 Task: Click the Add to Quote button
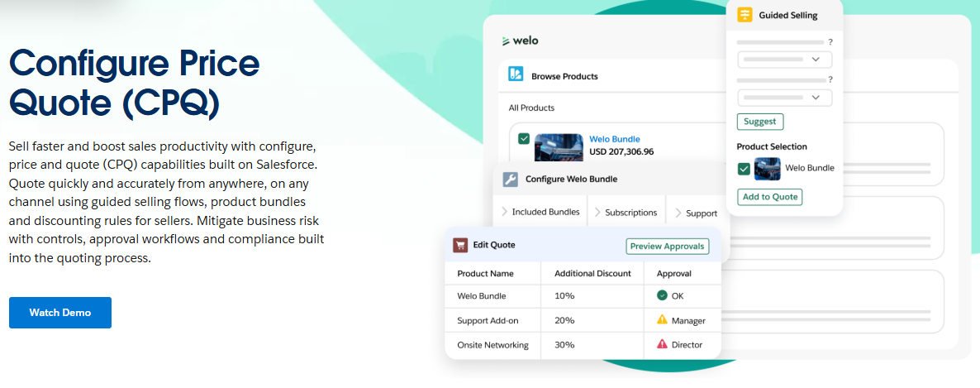769,197
